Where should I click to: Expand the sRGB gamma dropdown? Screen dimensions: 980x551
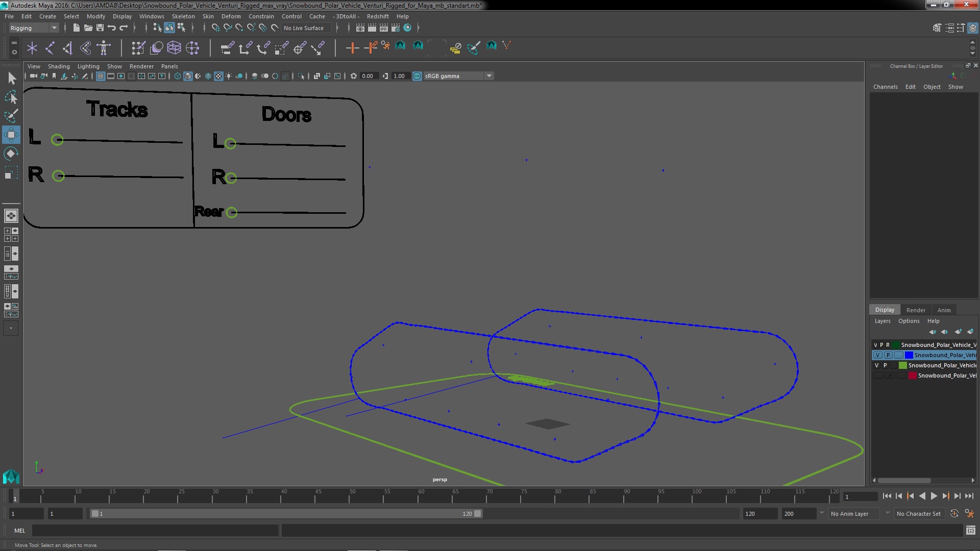coord(489,76)
